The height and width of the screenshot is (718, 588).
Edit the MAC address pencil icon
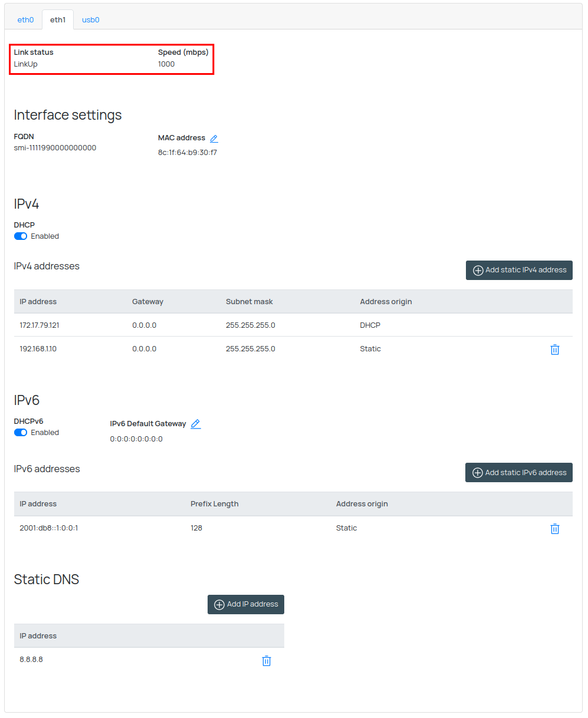point(214,139)
